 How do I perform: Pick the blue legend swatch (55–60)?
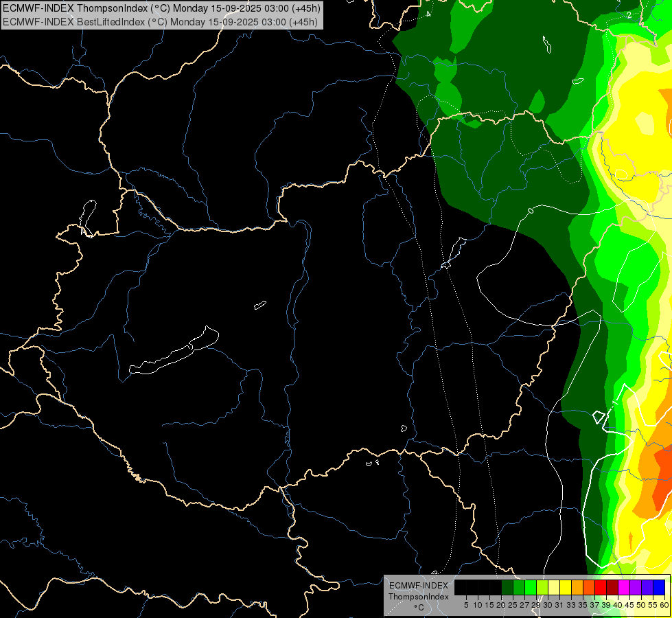pos(659,587)
